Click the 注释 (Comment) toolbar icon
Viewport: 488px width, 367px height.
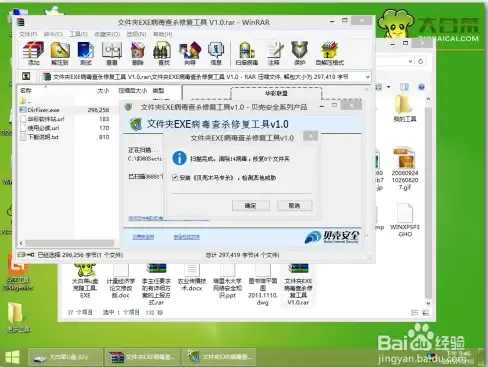[274, 53]
